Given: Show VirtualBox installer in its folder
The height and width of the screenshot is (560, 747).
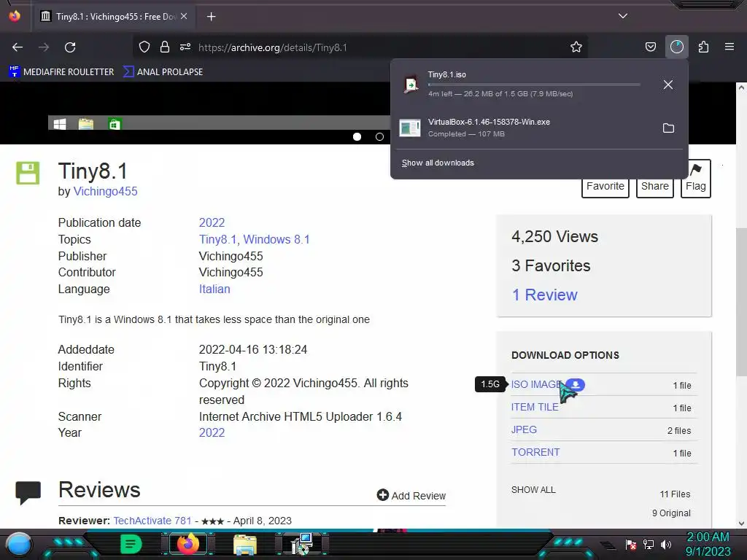Looking at the screenshot, I should [668, 128].
